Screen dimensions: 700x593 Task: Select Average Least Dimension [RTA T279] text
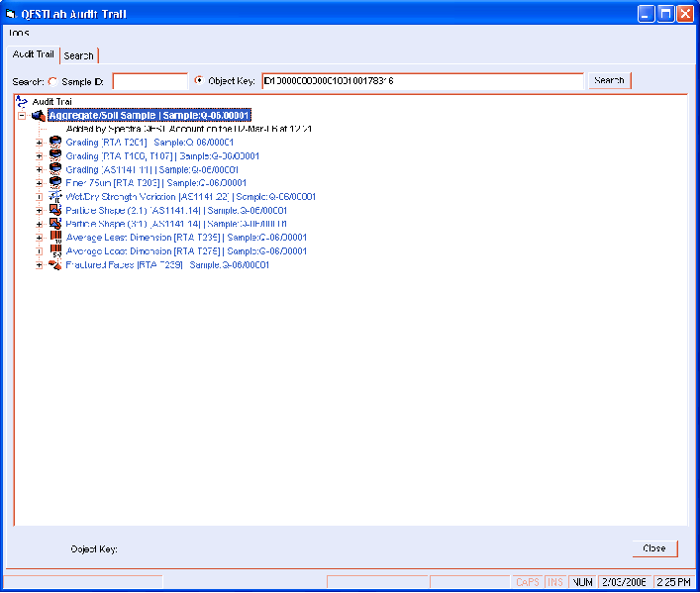(186, 251)
